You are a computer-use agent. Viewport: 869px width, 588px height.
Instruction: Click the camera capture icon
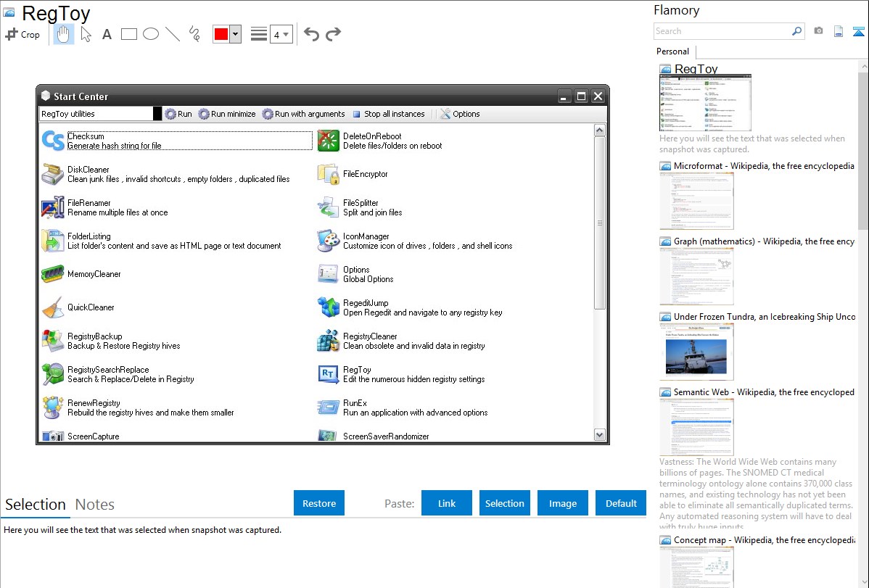coord(818,31)
